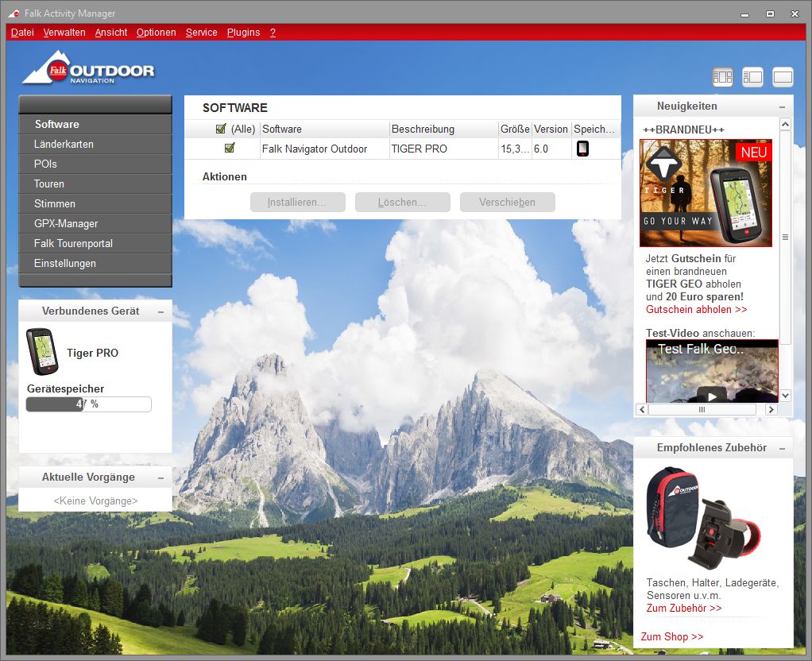The width and height of the screenshot is (812, 661).
Task: Click the Tiger PRO device image
Action: (x=42, y=352)
